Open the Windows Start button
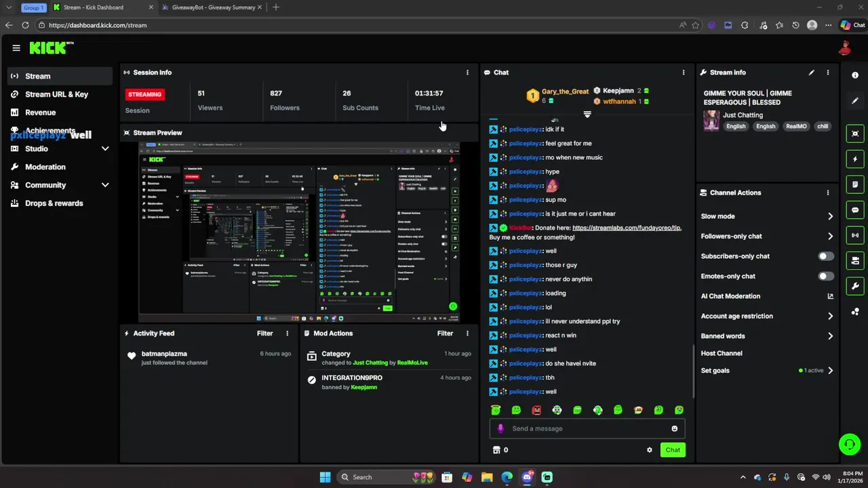 point(325,477)
